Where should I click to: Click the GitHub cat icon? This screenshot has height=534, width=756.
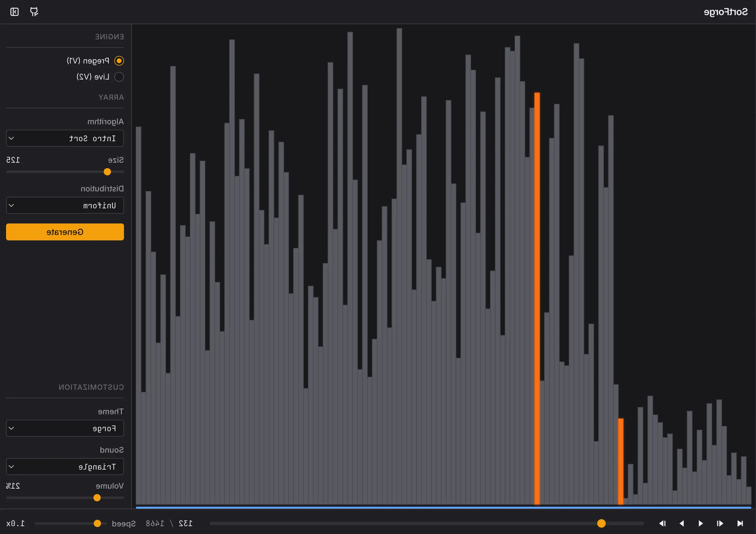tap(34, 12)
